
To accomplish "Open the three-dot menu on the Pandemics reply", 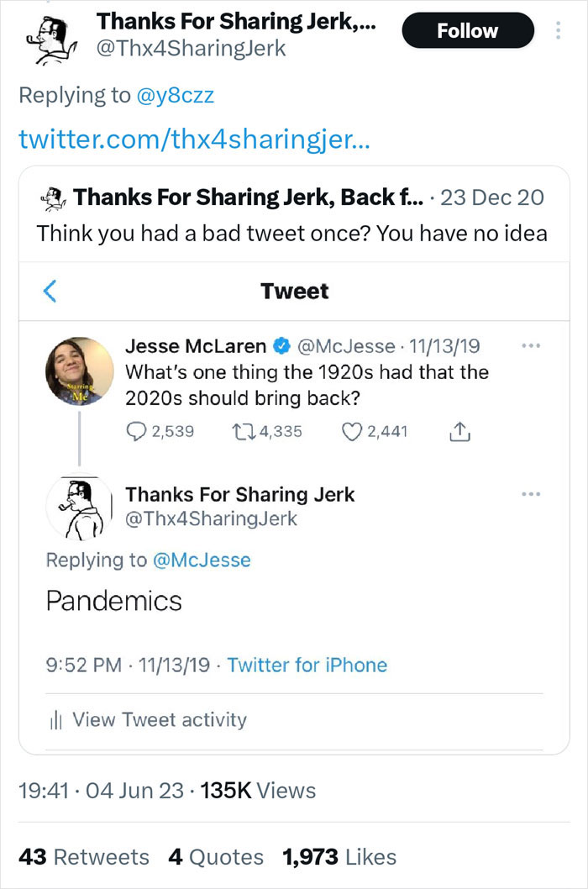I will [531, 494].
